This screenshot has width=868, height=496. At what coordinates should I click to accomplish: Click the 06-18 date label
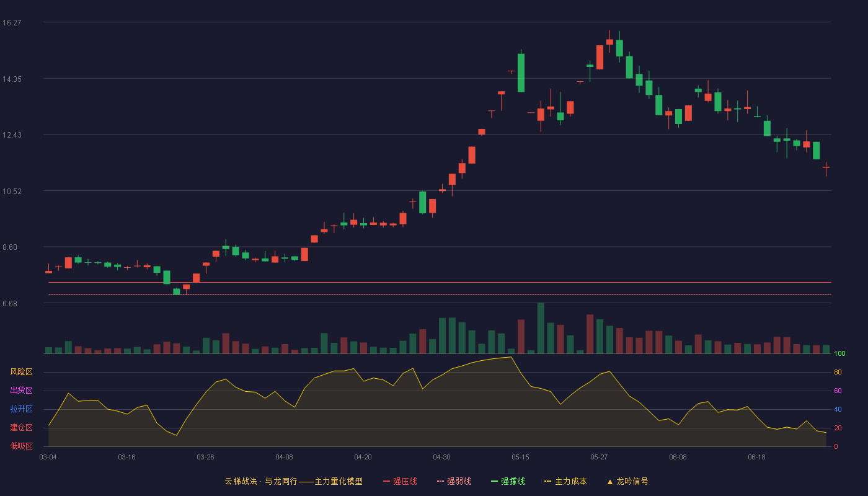pos(756,457)
